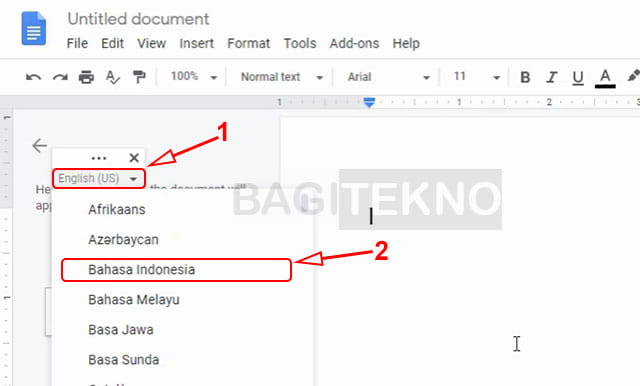Expand the Normal text style dropdown

(282, 77)
